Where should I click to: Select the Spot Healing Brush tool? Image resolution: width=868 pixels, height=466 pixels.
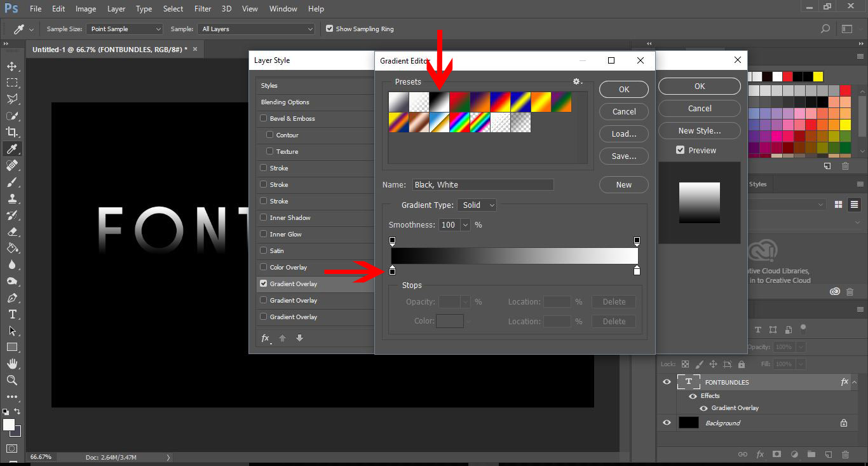tap(12, 165)
